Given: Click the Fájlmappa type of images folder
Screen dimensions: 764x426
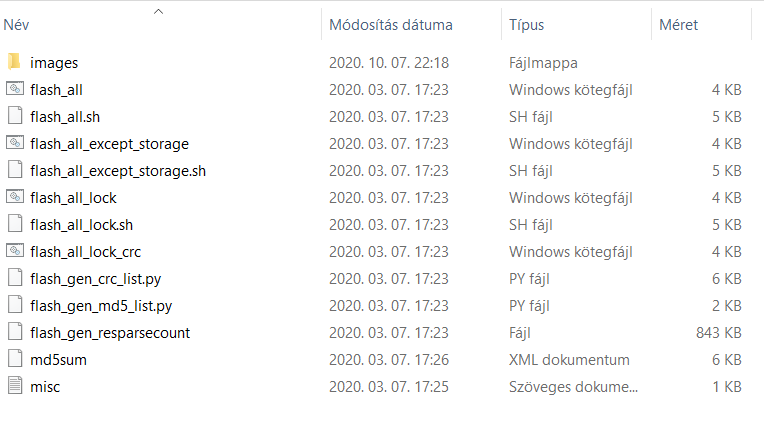Looking at the screenshot, I should click(x=543, y=63).
